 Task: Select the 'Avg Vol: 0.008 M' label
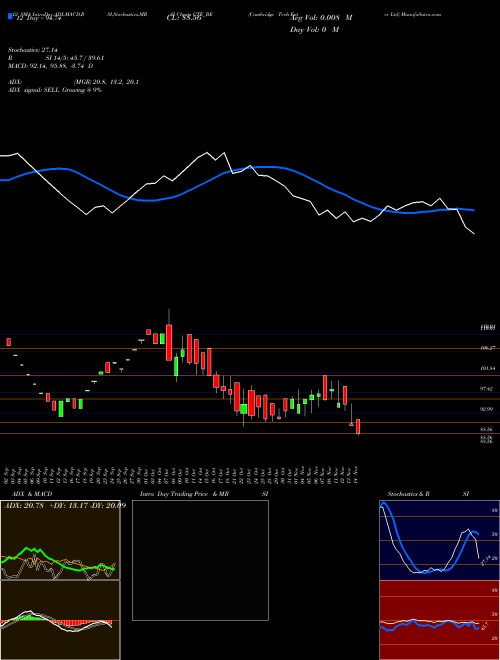(321, 18)
